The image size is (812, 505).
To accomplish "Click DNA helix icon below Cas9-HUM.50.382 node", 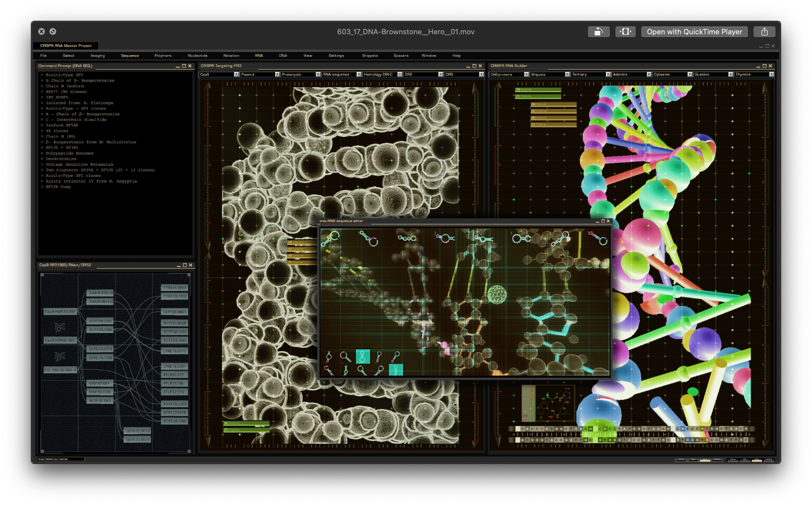I will [60, 327].
